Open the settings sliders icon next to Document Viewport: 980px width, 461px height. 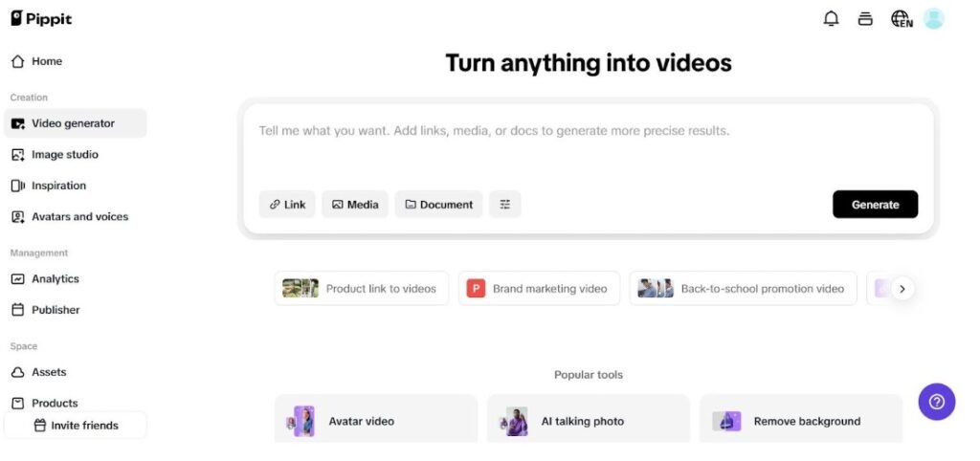click(x=505, y=205)
